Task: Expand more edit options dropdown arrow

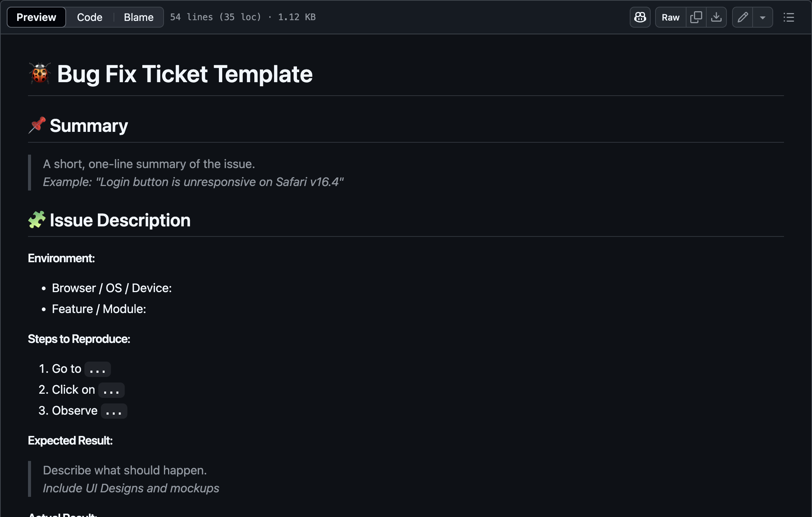Action: (x=763, y=17)
